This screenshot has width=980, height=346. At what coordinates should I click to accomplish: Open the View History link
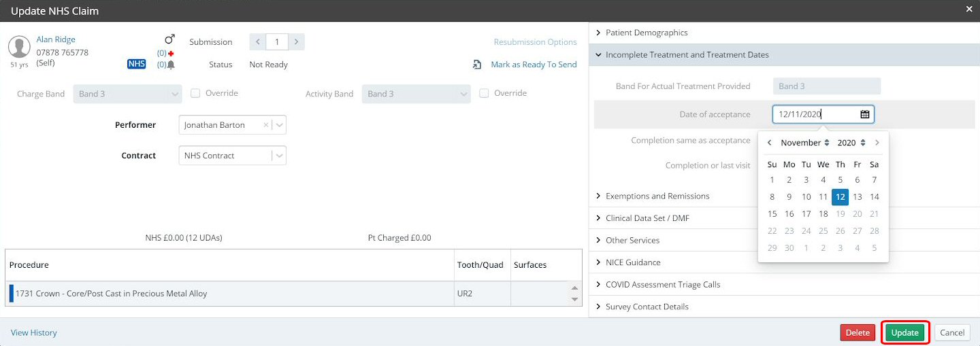[34, 333]
